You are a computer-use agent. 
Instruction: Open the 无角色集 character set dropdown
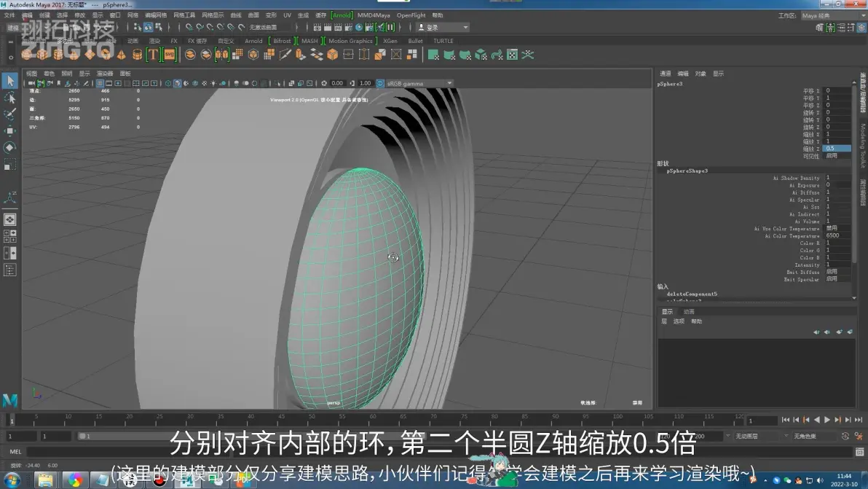pyautogui.click(x=815, y=437)
